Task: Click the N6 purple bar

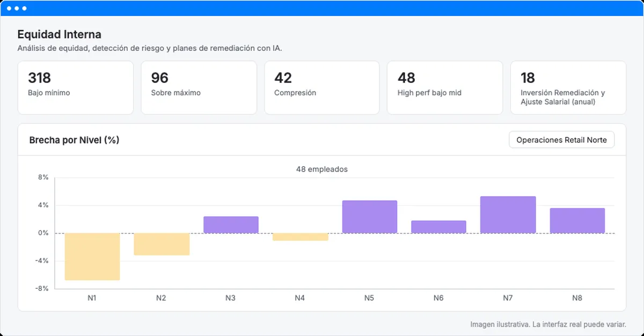Action: pyautogui.click(x=438, y=227)
